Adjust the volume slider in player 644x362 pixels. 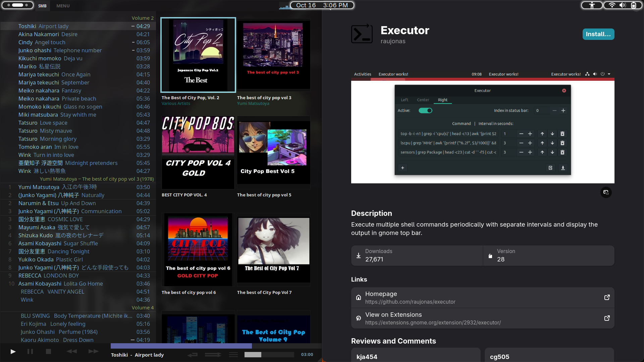(x=269, y=355)
